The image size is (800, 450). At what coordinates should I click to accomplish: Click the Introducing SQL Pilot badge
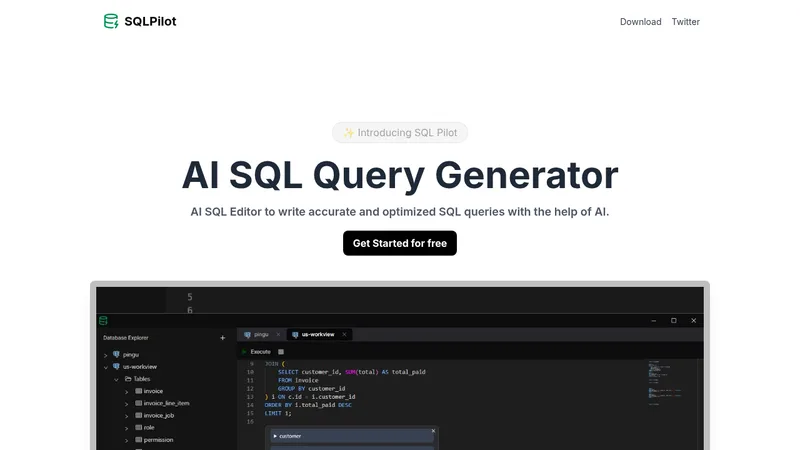point(400,133)
